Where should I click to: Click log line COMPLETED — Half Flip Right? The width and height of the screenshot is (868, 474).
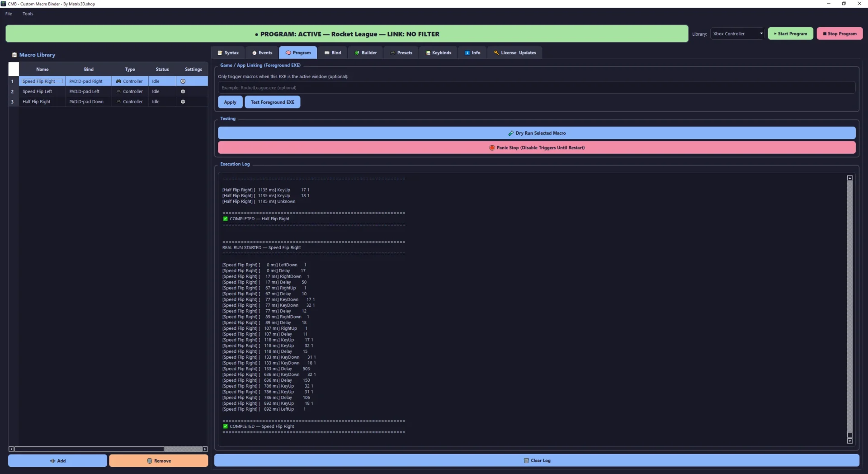pyautogui.click(x=256, y=219)
